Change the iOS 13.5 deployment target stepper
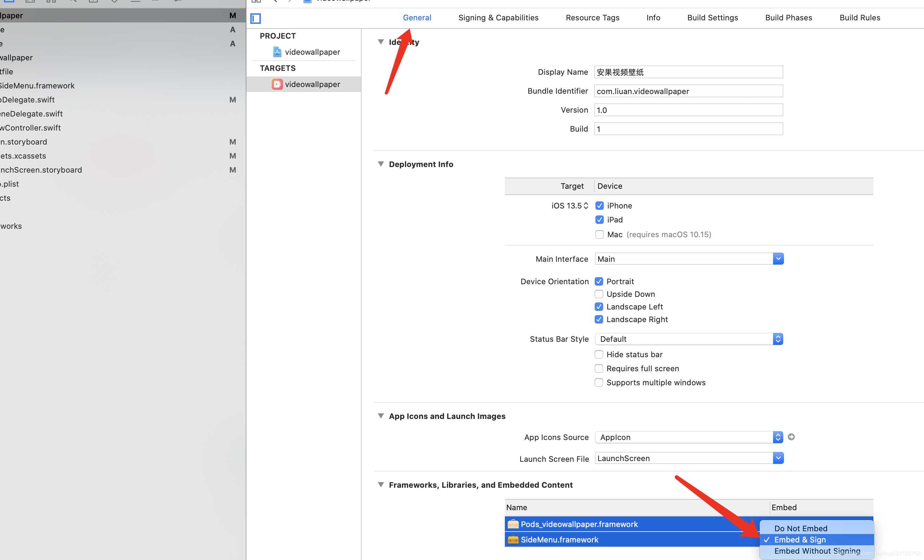 (586, 205)
